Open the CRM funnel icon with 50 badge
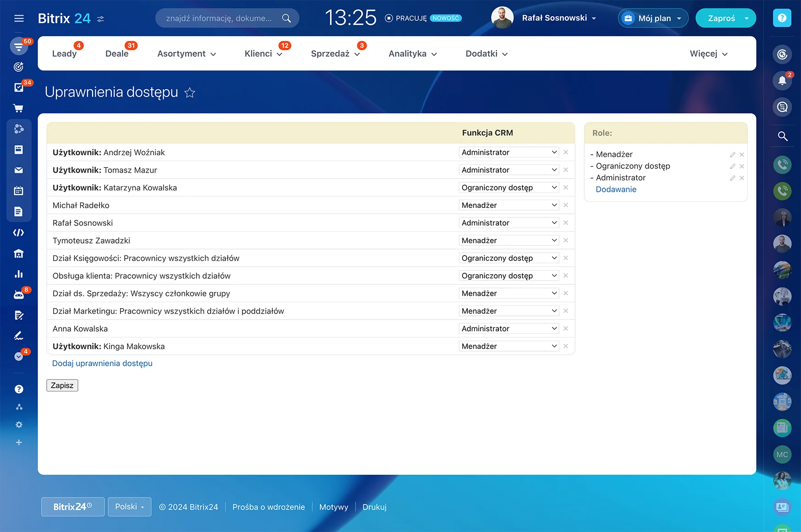 [x=18, y=46]
